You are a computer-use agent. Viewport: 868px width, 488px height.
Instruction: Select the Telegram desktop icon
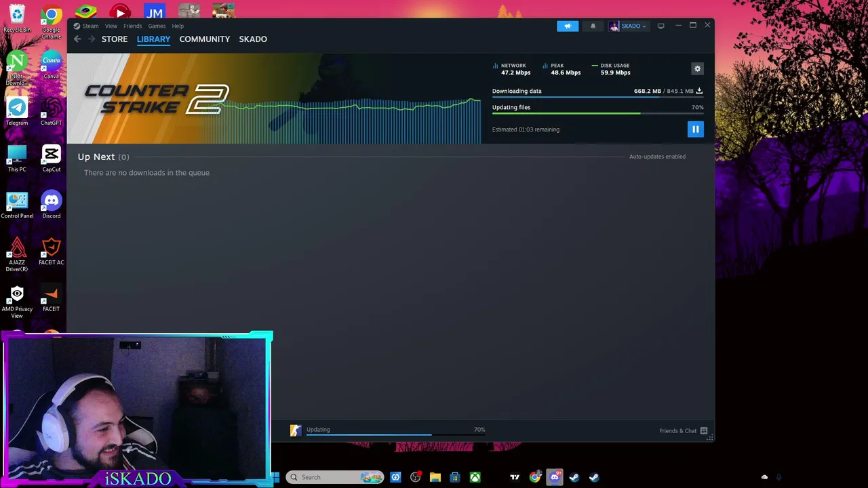pos(17,112)
